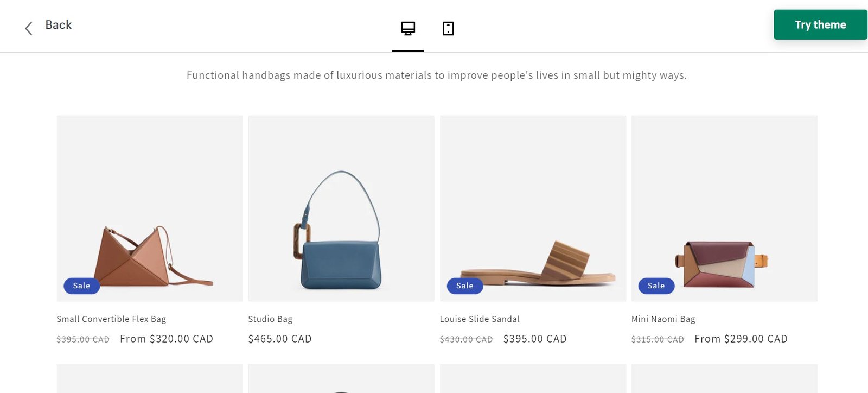Screen dimensions: 868x393
Task: Click the Try theme button
Action: point(820,24)
